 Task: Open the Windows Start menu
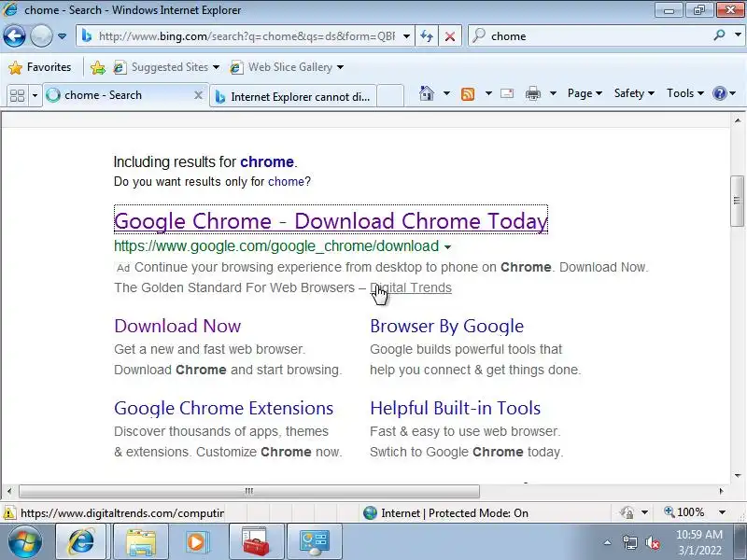24,542
